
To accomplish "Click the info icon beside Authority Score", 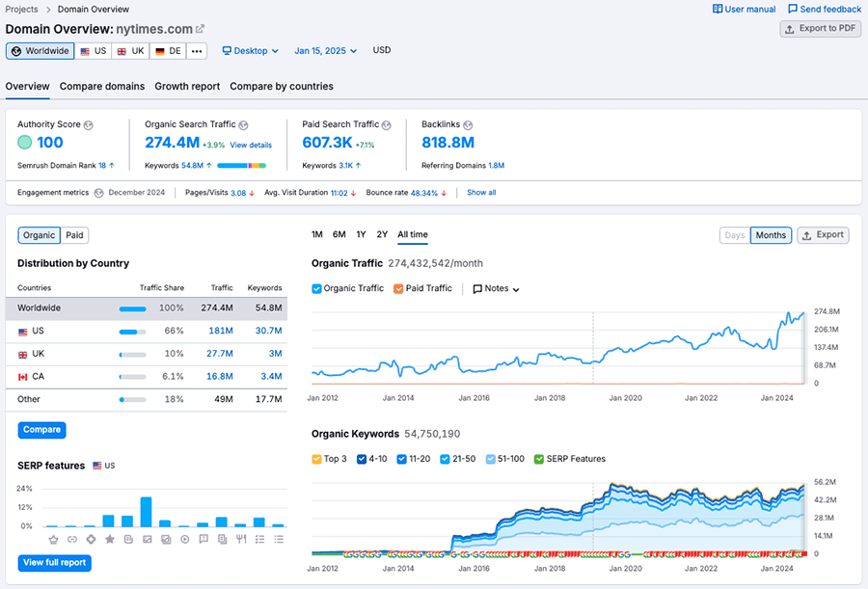I will point(88,125).
